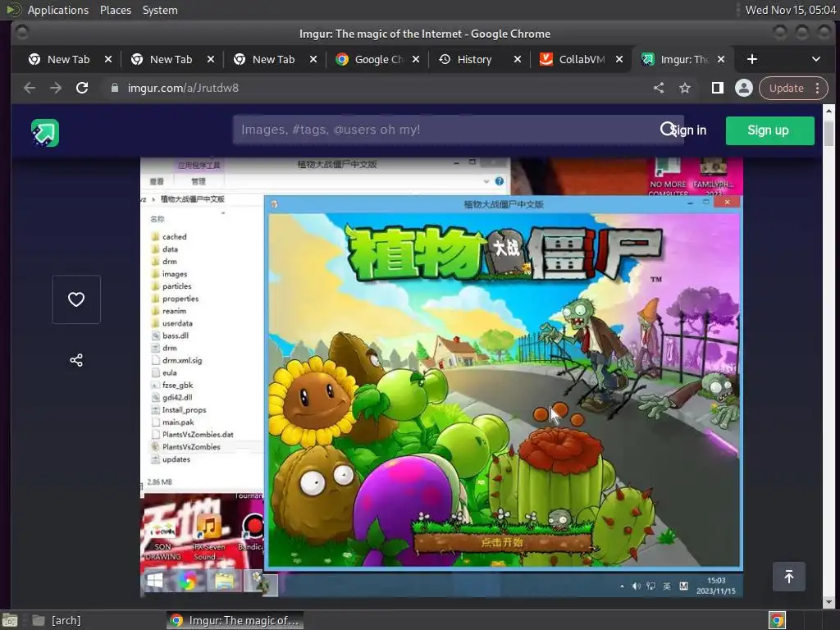
Task: Click the page vertical scrollbar thumb
Action: pos(829,133)
